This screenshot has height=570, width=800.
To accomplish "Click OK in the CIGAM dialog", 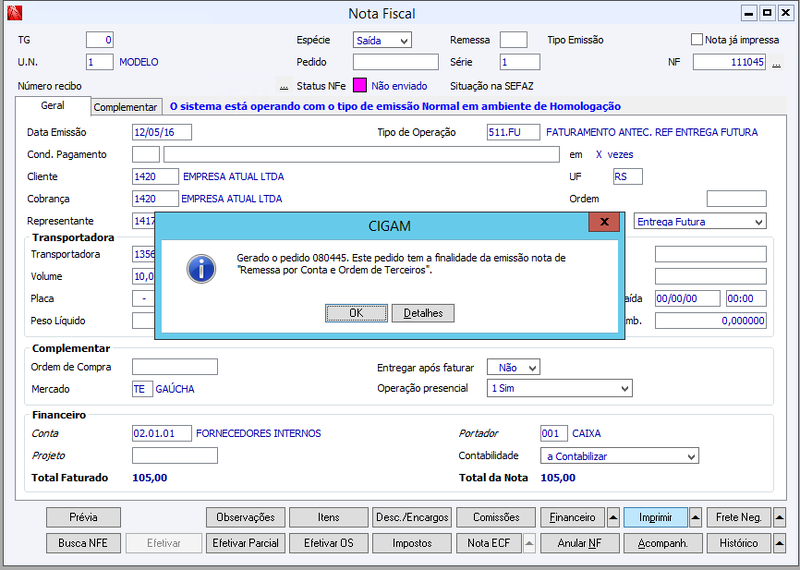I will click(356, 313).
